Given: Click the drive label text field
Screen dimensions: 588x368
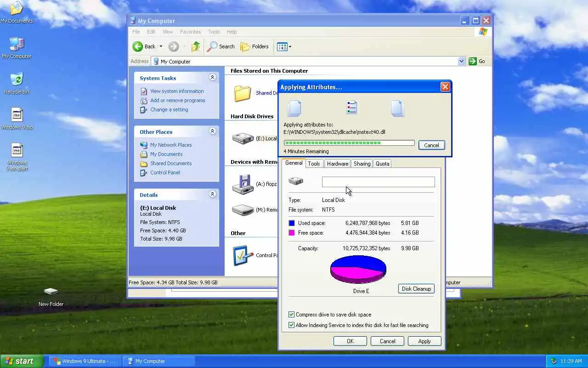Looking at the screenshot, I should point(378,182).
